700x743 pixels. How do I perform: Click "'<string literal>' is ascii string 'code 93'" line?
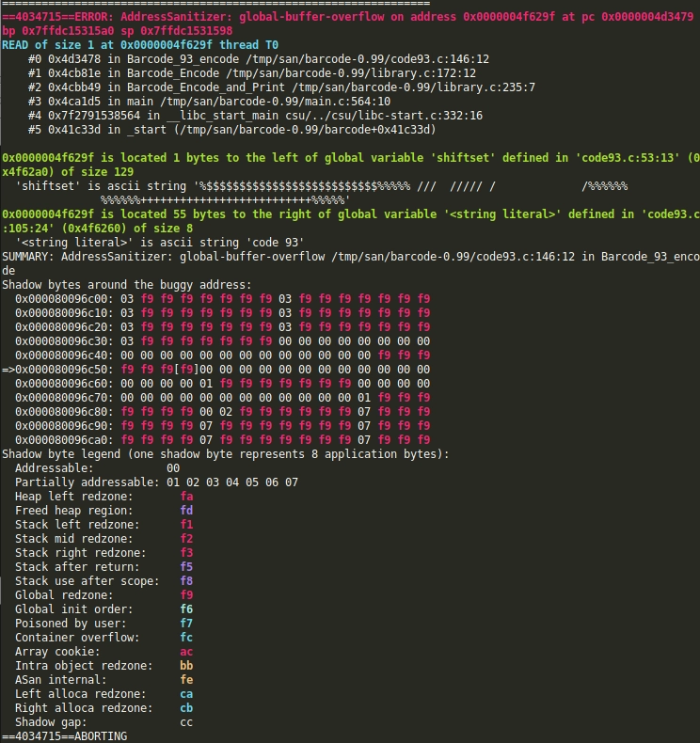(x=160, y=243)
